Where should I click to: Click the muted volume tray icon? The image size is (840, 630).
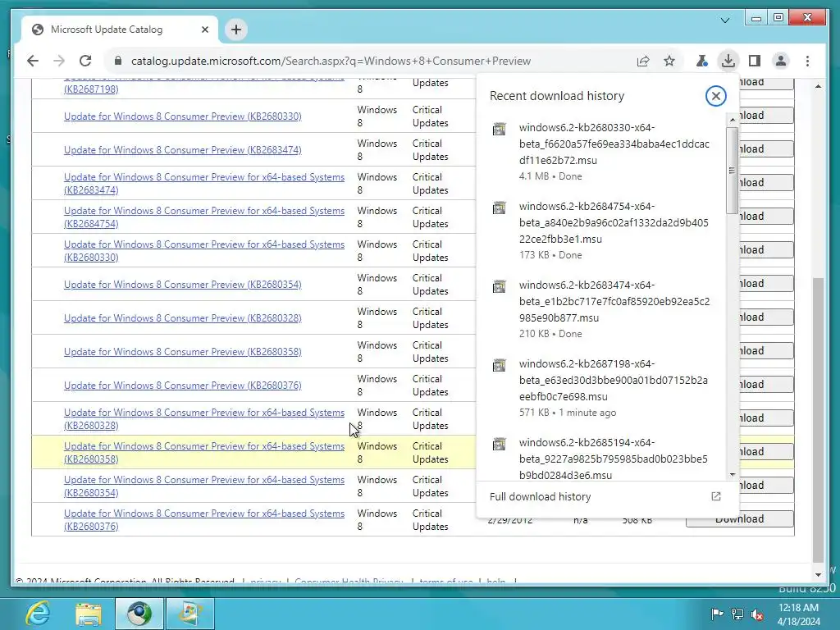click(x=757, y=614)
